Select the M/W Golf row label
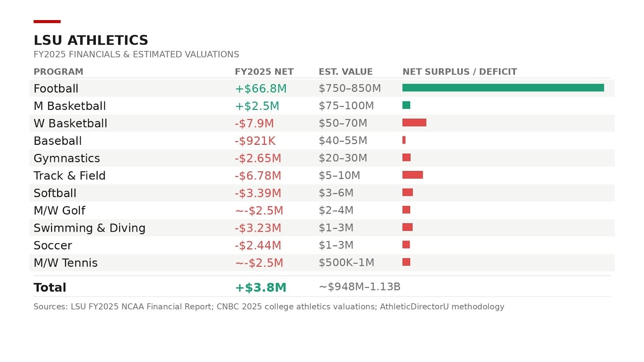The image size is (644, 362). 60,210
